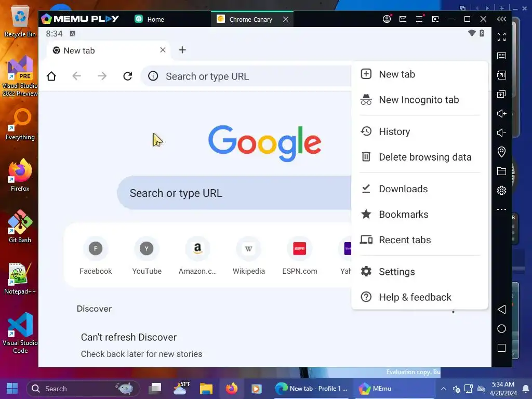Switch to Edge New tab taskbar window
The image size is (532, 399).
[311, 389]
